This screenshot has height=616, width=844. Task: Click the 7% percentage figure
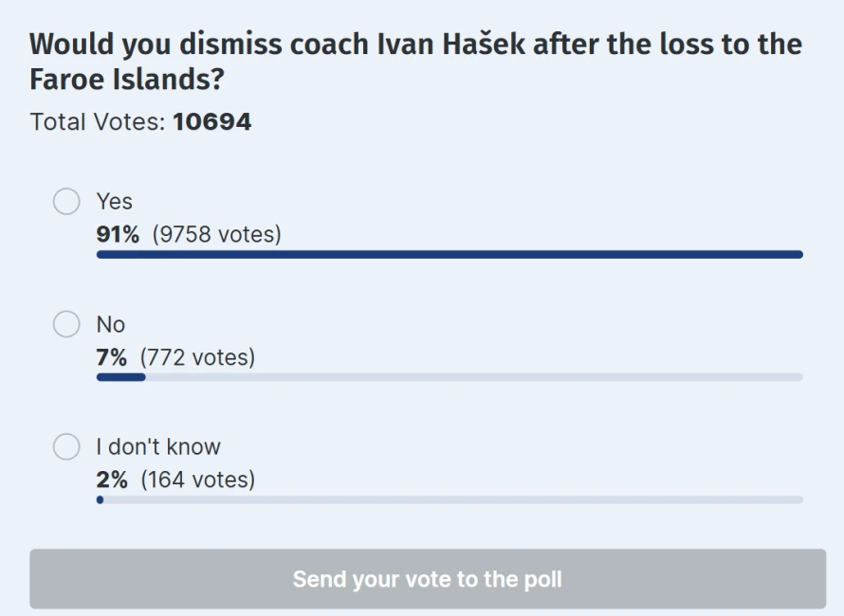pos(112,357)
